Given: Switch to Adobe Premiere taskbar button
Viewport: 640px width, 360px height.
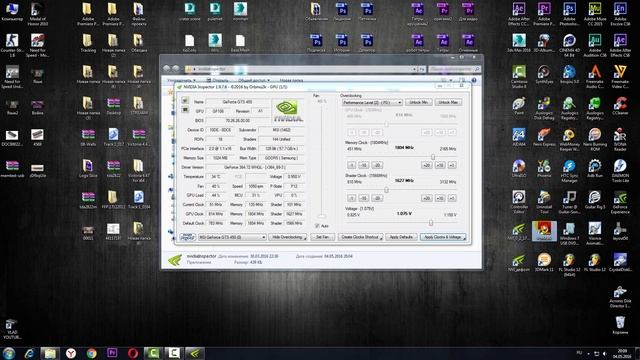Looking at the screenshot, I should point(112,353).
